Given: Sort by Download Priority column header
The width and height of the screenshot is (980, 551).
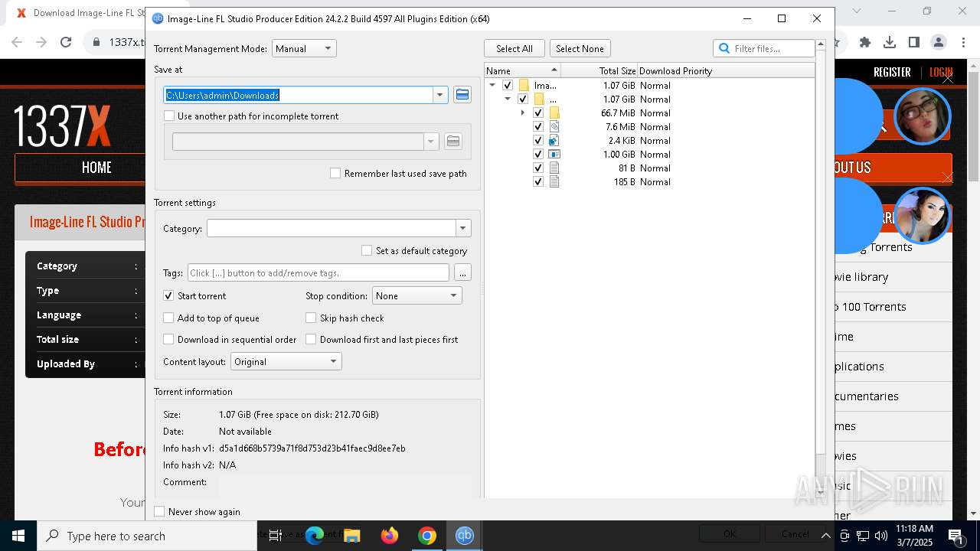Looking at the screenshot, I should 726,71.
